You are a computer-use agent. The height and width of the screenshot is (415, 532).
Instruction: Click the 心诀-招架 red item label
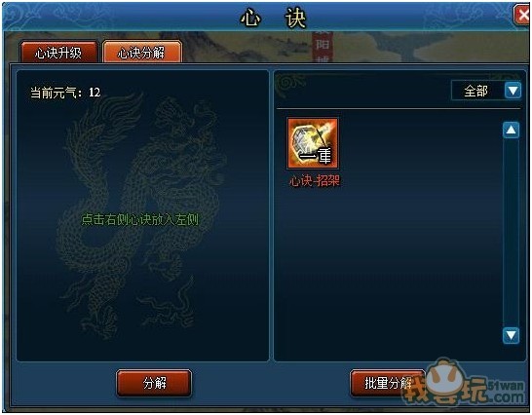314,181
